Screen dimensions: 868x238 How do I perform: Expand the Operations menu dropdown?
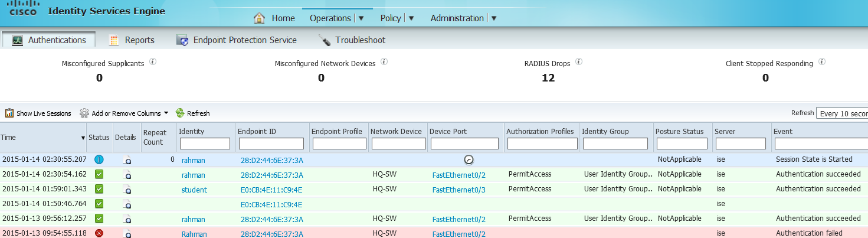362,18
